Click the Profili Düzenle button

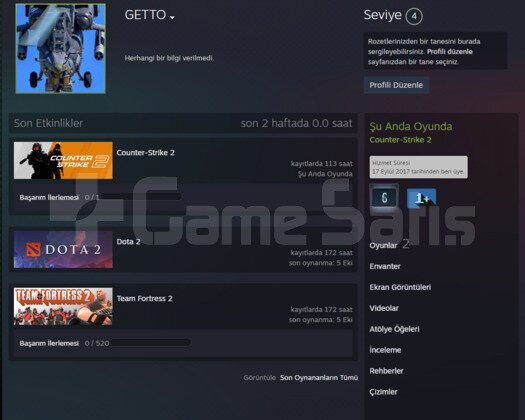(396, 85)
